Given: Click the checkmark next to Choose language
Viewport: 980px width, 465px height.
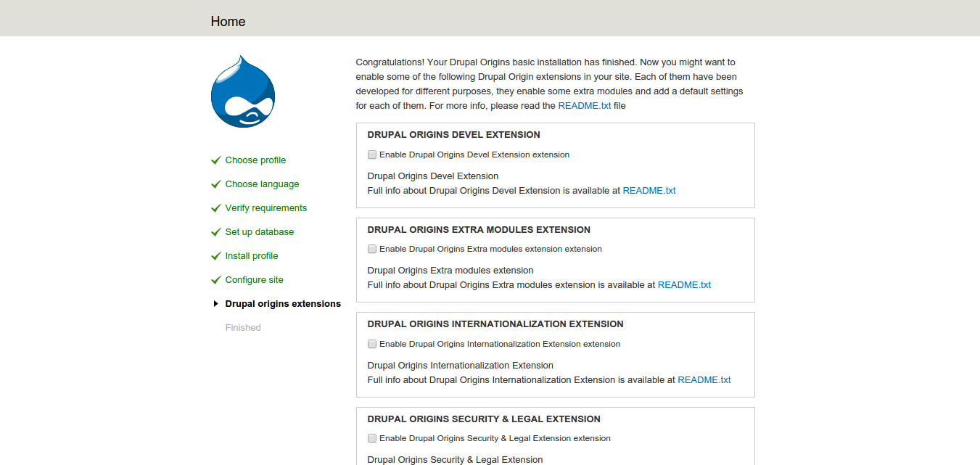Looking at the screenshot, I should (x=215, y=183).
